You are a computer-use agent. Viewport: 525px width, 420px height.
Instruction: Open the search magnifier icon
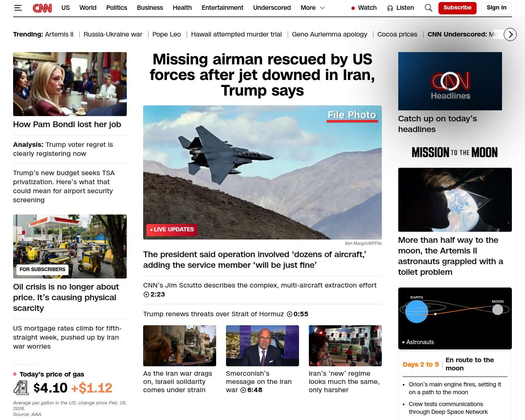428,8
